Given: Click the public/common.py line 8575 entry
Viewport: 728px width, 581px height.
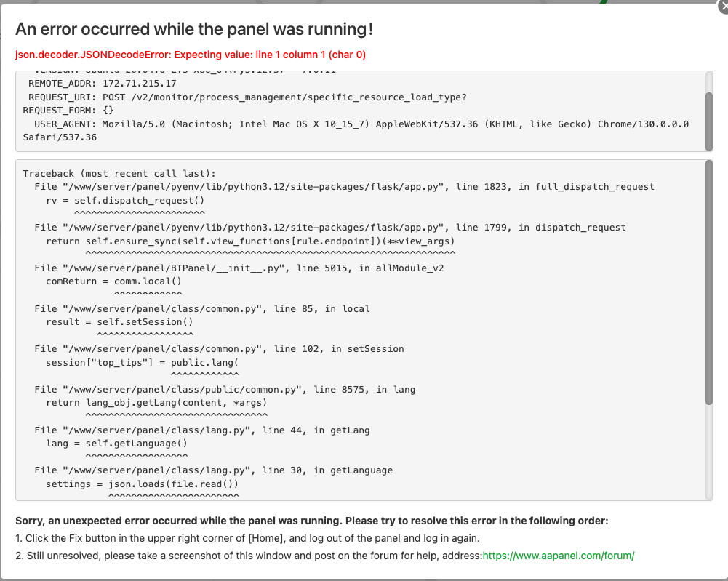Looking at the screenshot, I should pyautogui.click(x=225, y=390).
